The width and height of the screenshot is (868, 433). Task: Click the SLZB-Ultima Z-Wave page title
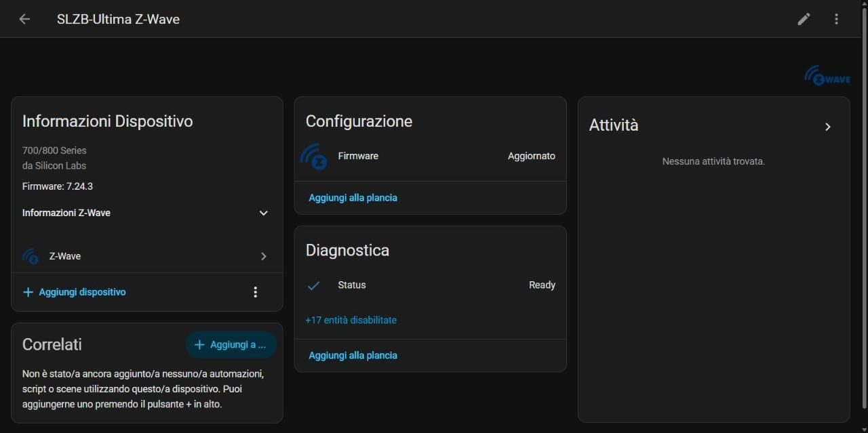pos(118,19)
